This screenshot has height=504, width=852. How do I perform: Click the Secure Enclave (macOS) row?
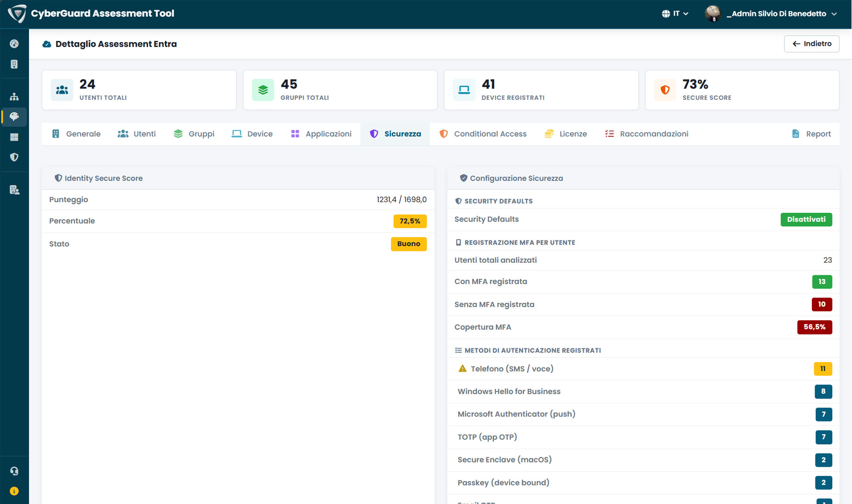click(x=643, y=460)
